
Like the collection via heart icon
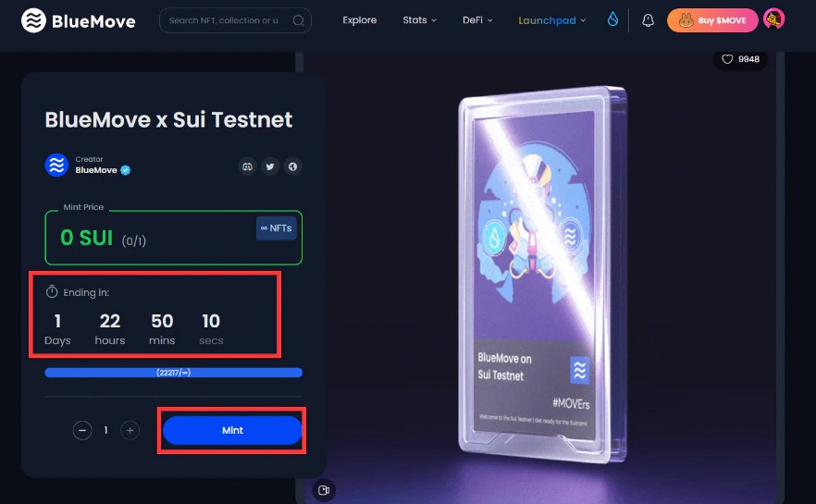[x=727, y=59]
